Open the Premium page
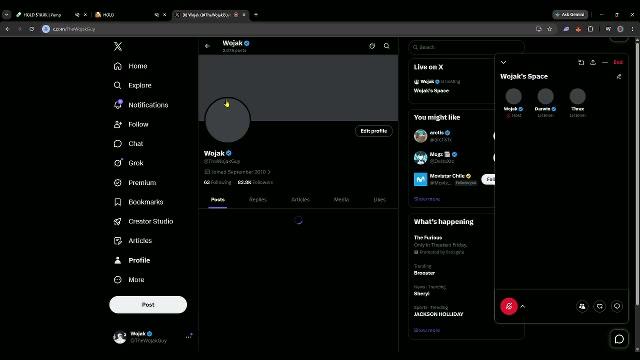The image size is (640, 360). point(135,182)
